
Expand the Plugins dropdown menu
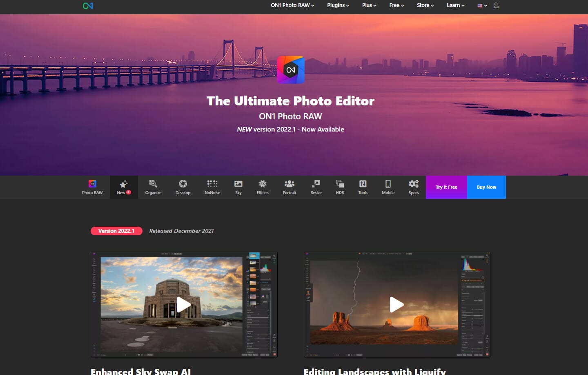pyautogui.click(x=338, y=5)
